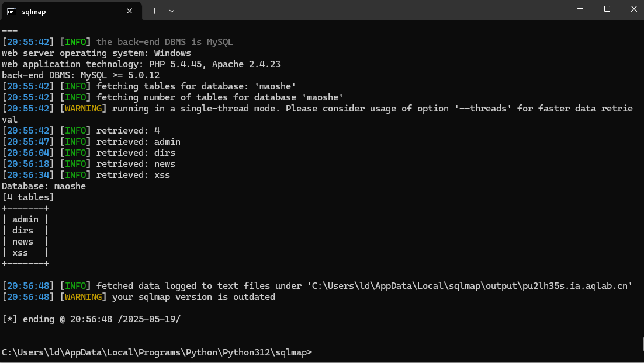The height and width of the screenshot is (363, 644).
Task: Click the xss row in the tables box
Action: coord(20,253)
